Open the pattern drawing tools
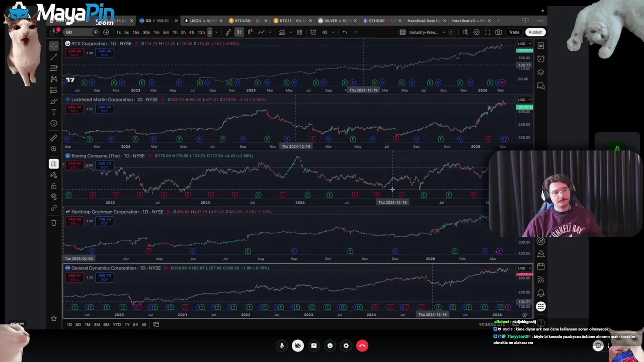This screenshot has height=362, width=644. point(54,79)
